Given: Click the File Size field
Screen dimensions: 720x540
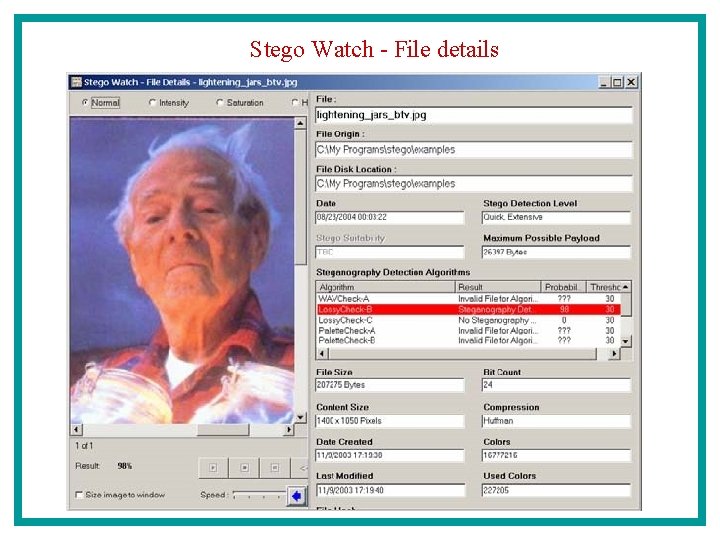Looking at the screenshot, I should tap(390, 385).
